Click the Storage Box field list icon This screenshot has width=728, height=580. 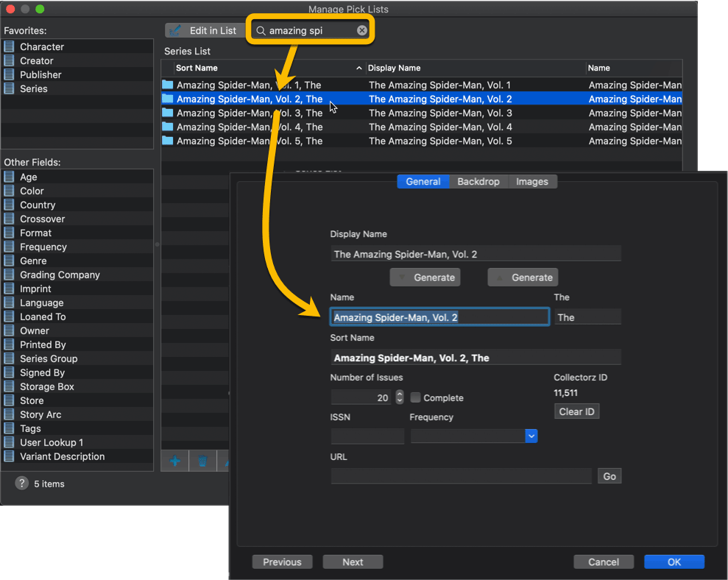click(9, 386)
